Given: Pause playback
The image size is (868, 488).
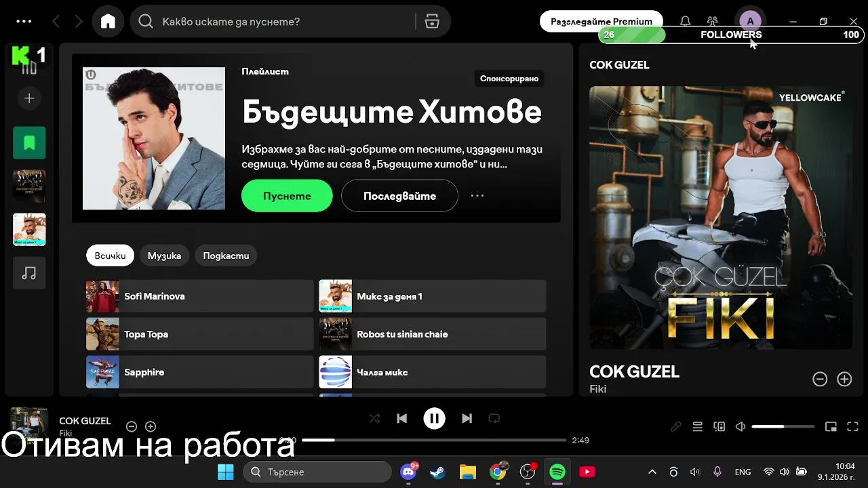Looking at the screenshot, I should [x=434, y=419].
